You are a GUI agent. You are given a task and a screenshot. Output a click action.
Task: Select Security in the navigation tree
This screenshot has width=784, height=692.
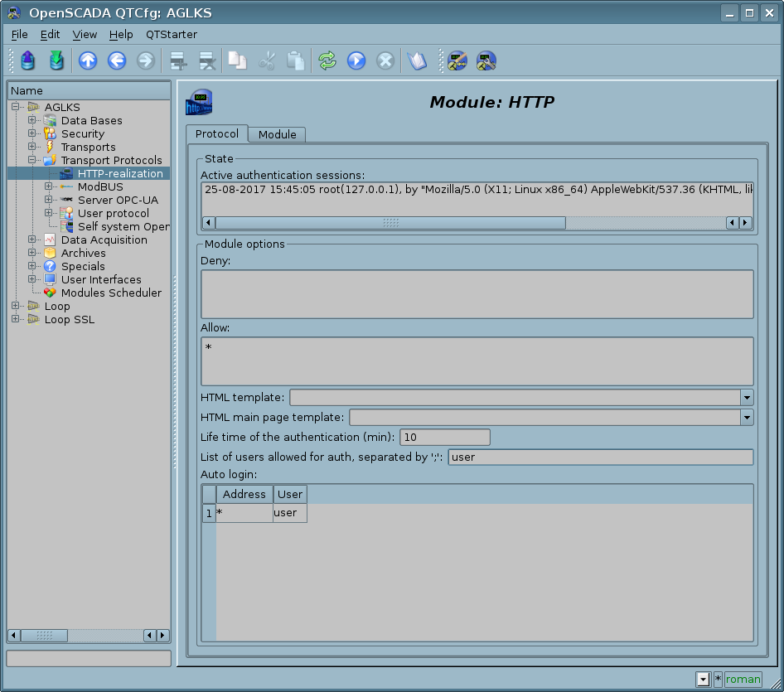(x=82, y=133)
